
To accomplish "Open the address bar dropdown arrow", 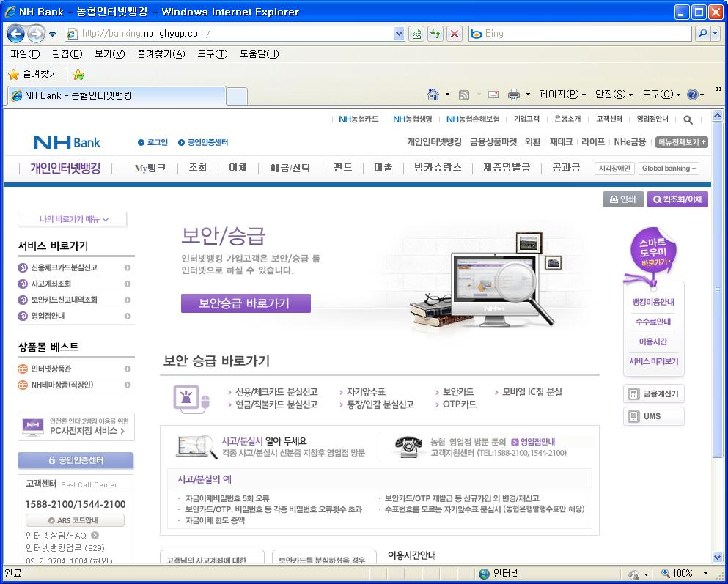I will pyautogui.click(x=399, y=34).
